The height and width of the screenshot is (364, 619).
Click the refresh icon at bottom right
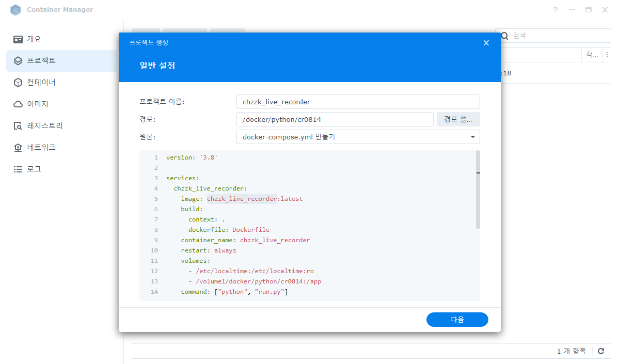coord(601,351)
